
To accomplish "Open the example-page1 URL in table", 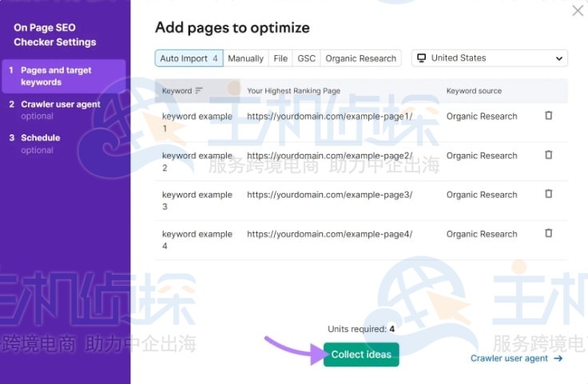I will (330, 116).
